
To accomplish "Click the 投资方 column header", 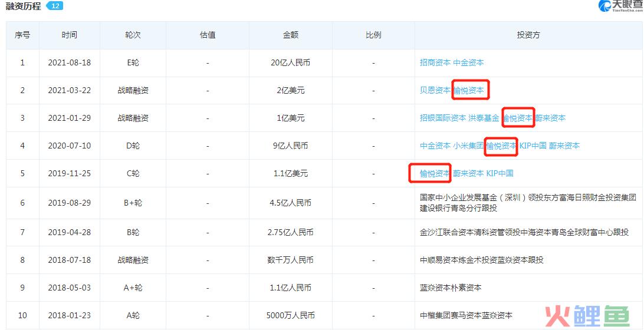I will pyautogui.click(x=528, y=35).
